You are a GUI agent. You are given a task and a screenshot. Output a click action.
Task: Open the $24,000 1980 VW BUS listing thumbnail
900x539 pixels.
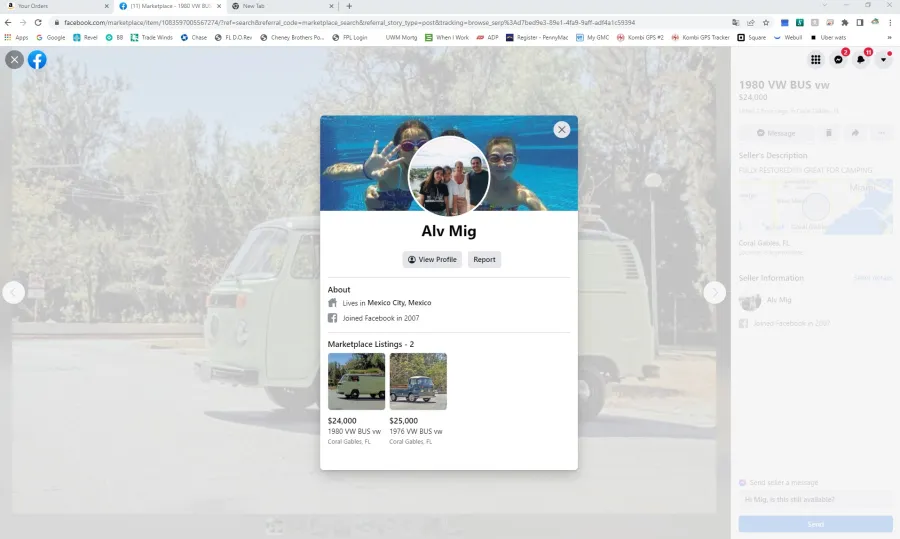356,381
